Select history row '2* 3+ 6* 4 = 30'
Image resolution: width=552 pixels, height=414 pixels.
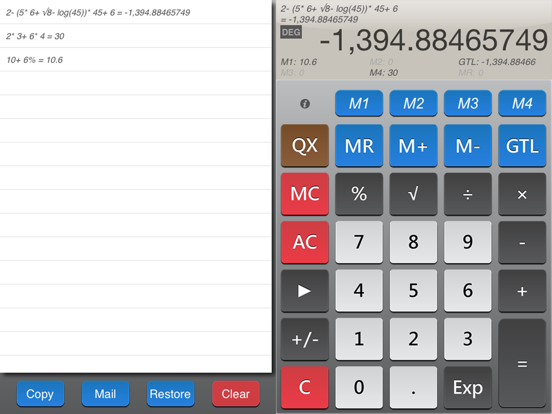click(136, 36)
